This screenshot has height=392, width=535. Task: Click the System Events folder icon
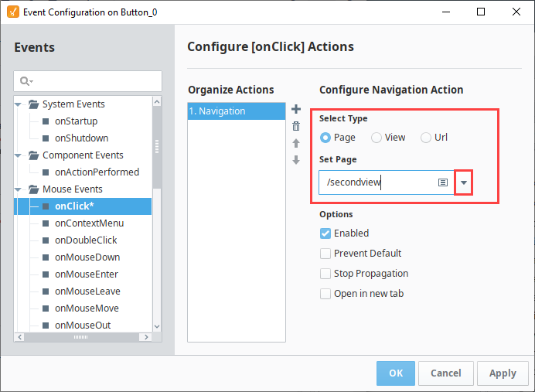(33, 104)
